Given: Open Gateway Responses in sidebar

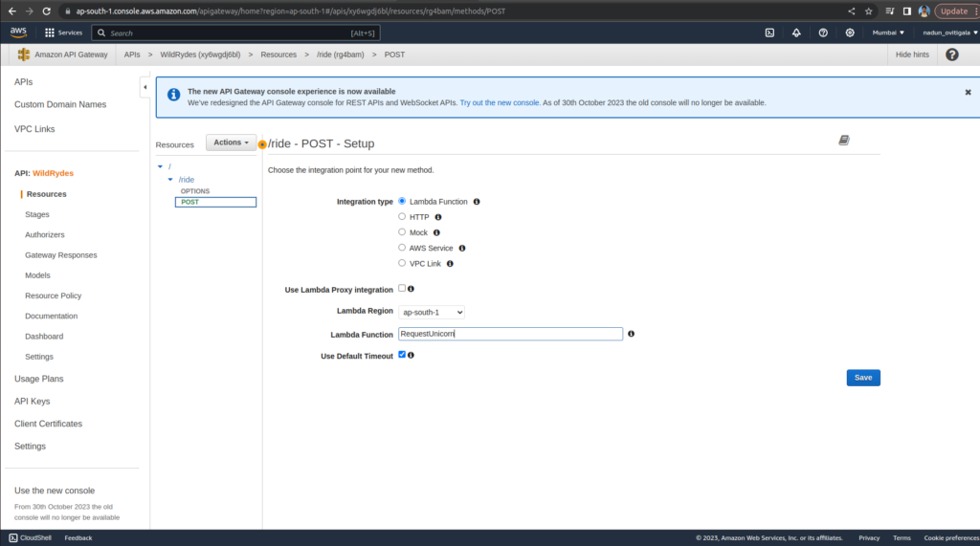Looking at the screenshot, I should [x=60, y=255].
